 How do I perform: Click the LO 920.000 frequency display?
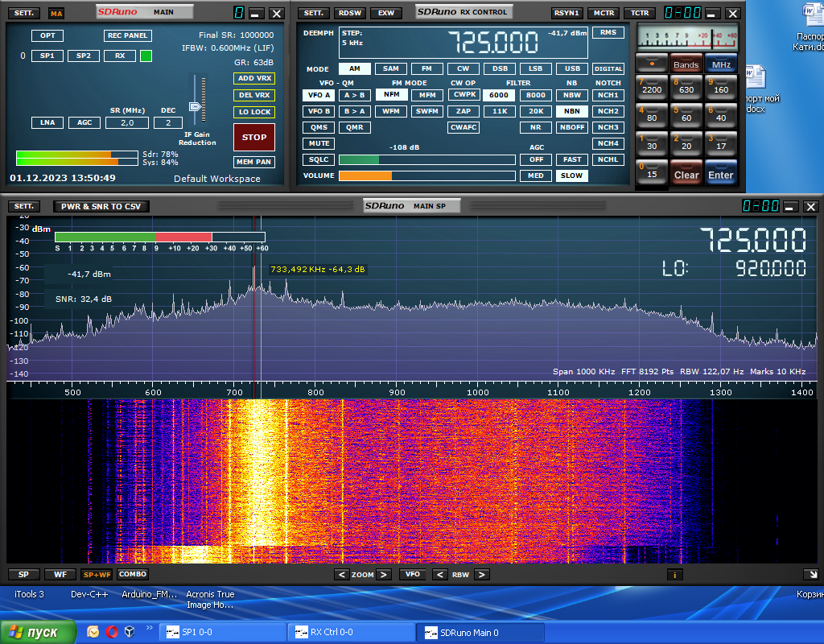pyautogui.click(x=734, y=268)
